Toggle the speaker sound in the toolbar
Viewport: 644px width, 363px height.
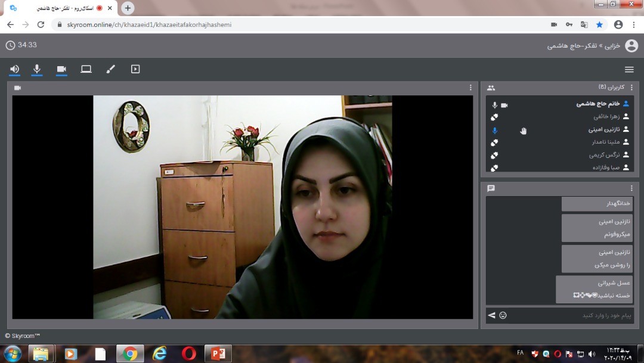(x=14, y=69)
